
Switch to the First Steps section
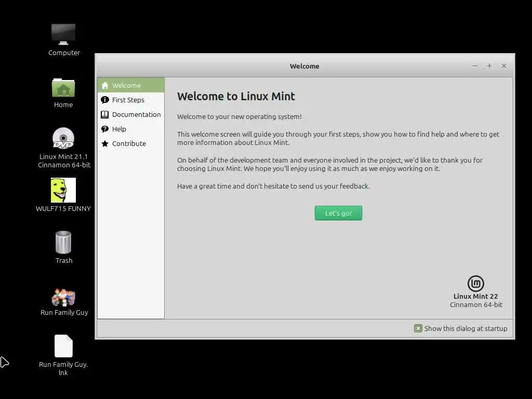130,100
